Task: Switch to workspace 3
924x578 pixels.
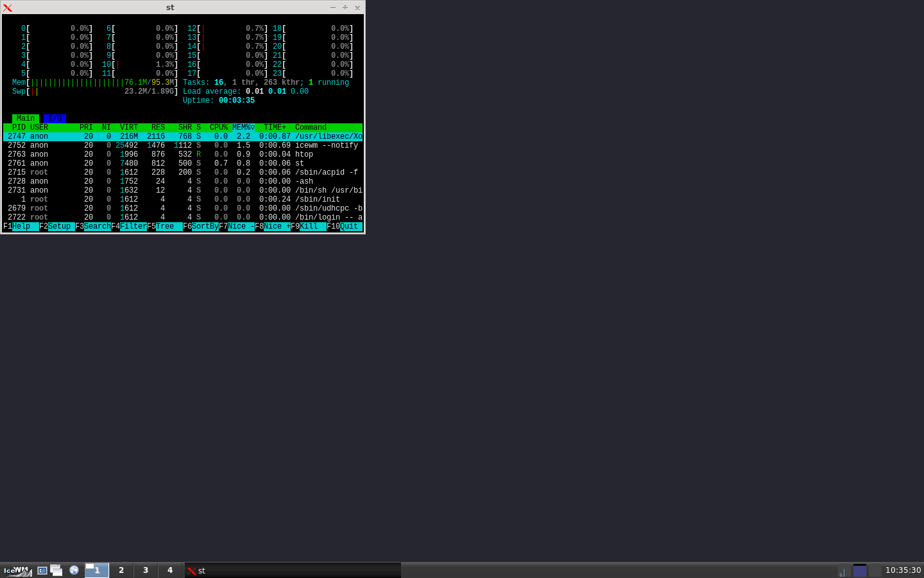Action: (x=146, y=570)
